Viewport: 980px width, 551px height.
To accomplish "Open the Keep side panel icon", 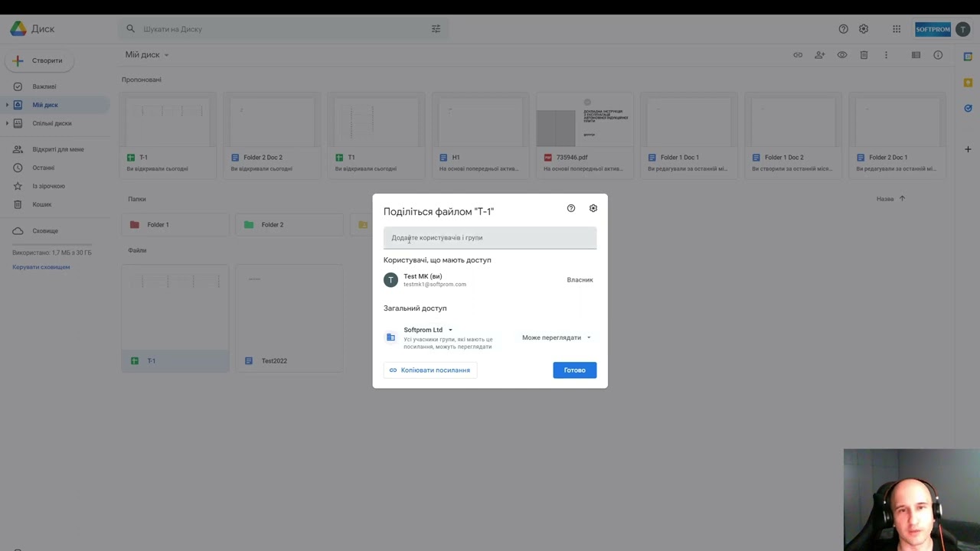I will (x=968, y=83).
